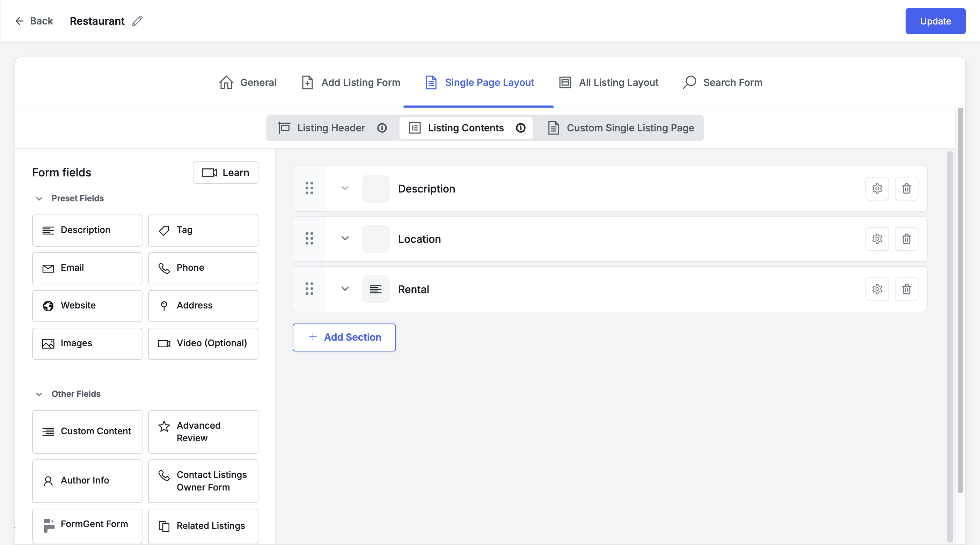The height and width of the screenshot is (545, 980).
Task: Click the info icon next to Listing Header
Action: point(382,128)
